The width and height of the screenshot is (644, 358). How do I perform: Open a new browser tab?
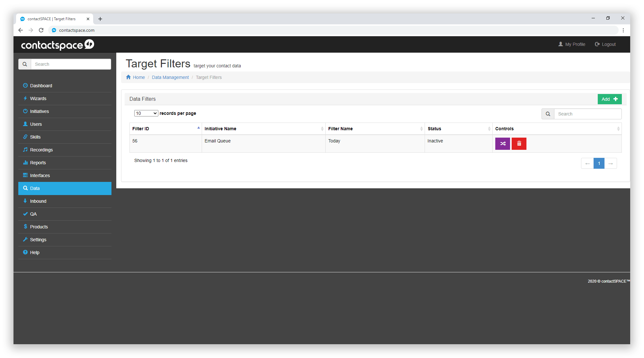[x=100, y=19]
